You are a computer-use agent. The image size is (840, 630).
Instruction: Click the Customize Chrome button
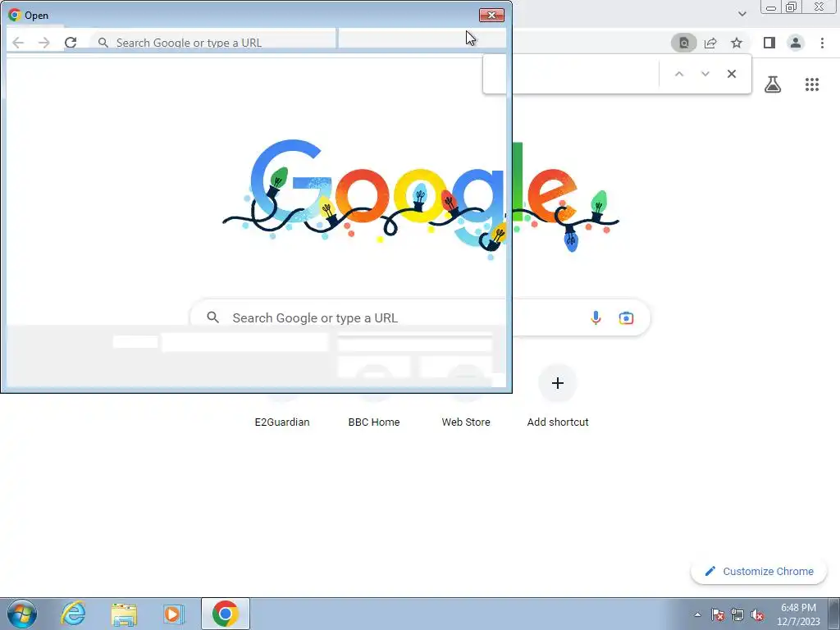pyautogui.click(x=759, y=571)
